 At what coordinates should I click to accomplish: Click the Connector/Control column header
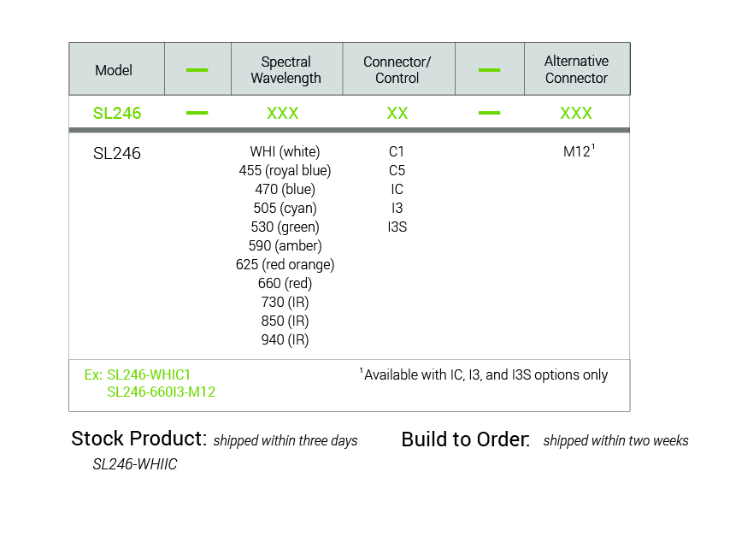tap(397, 70)
